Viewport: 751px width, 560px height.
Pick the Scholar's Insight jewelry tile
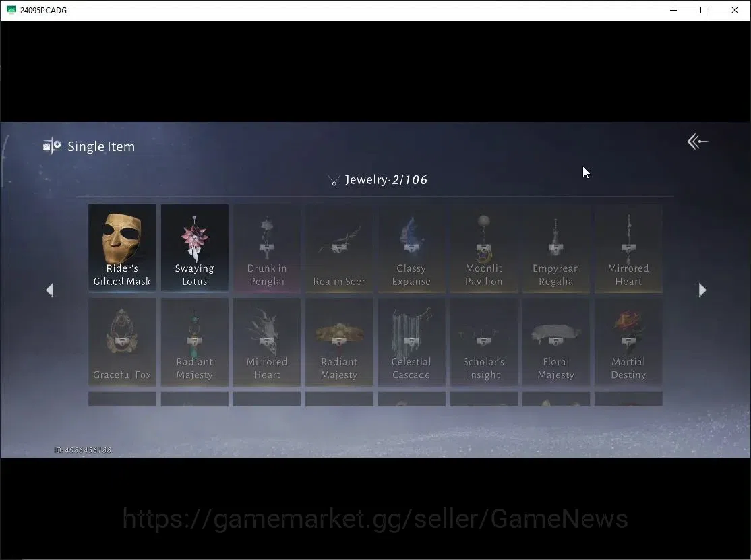pyautogui.click(x=484, y=342)
